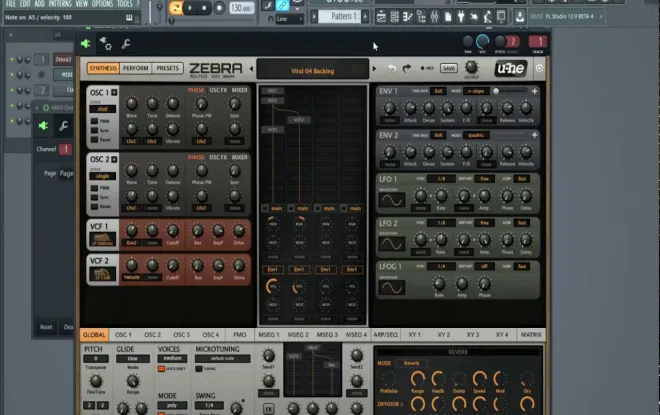This screenshot has width=660, height=415.
Task: Click the redo arrow in Zebra header
Action: 408,68
